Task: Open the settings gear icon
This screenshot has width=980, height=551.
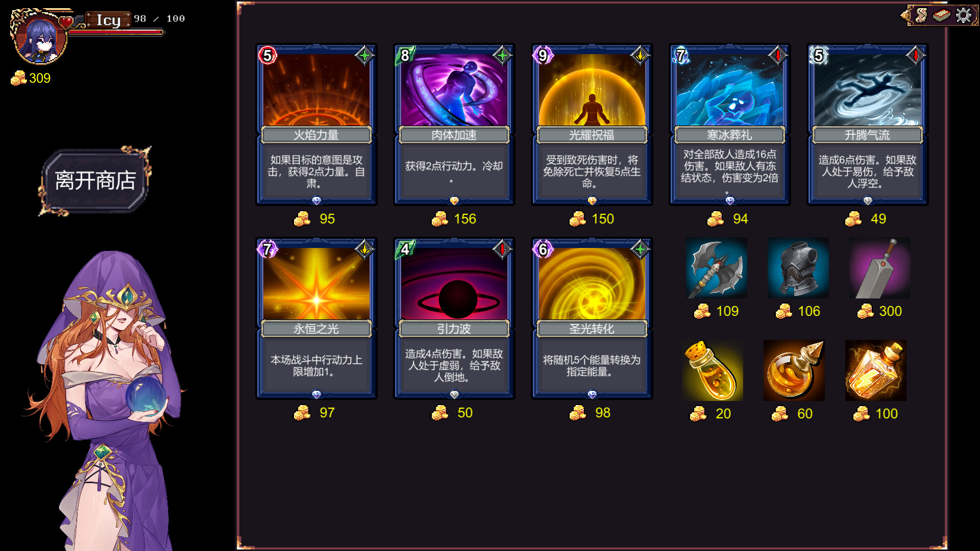Action: tap(964, 15)
